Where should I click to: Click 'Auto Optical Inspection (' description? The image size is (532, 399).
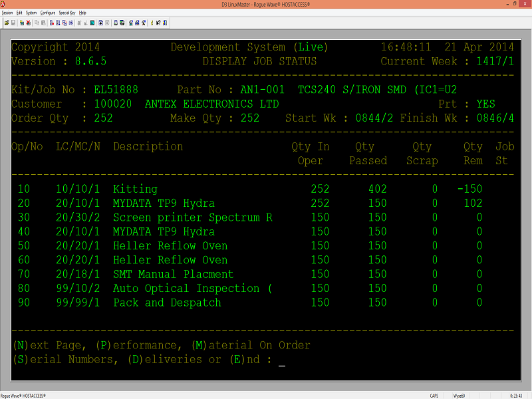[x=192, y=289]
